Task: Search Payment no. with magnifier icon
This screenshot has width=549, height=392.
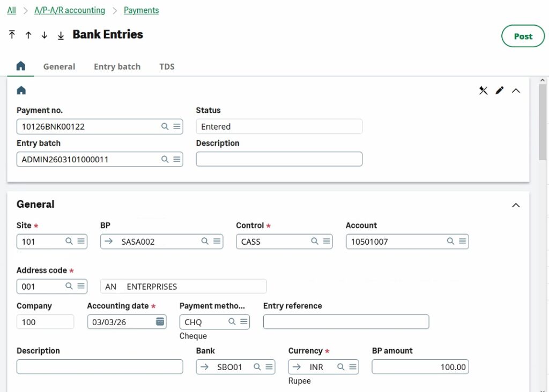Action: tap(165, 126)
